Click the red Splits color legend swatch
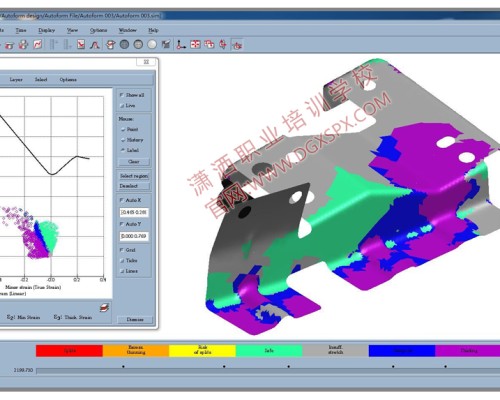Screen dimensions: 500x400 pos(69,351)
